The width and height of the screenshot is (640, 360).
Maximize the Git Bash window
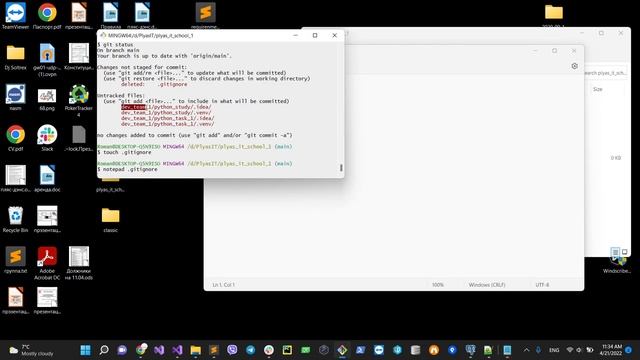(x=315, y=36)
